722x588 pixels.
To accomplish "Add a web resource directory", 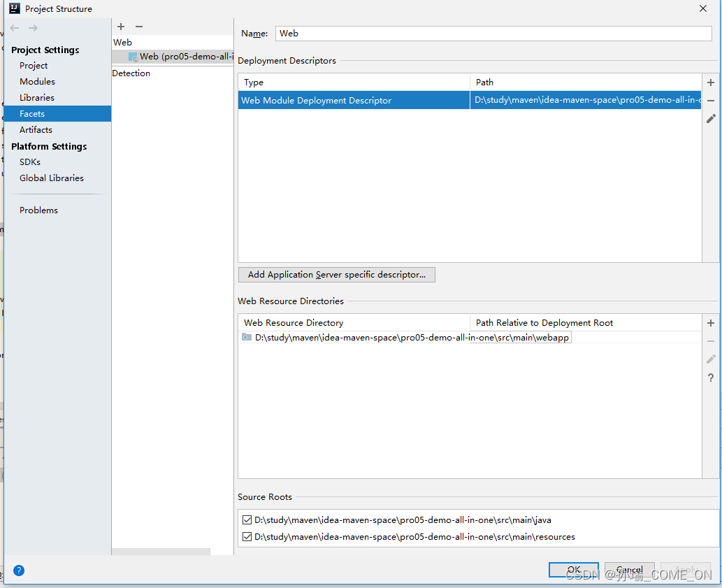I will pyautogui.click(x=711, y=323).
